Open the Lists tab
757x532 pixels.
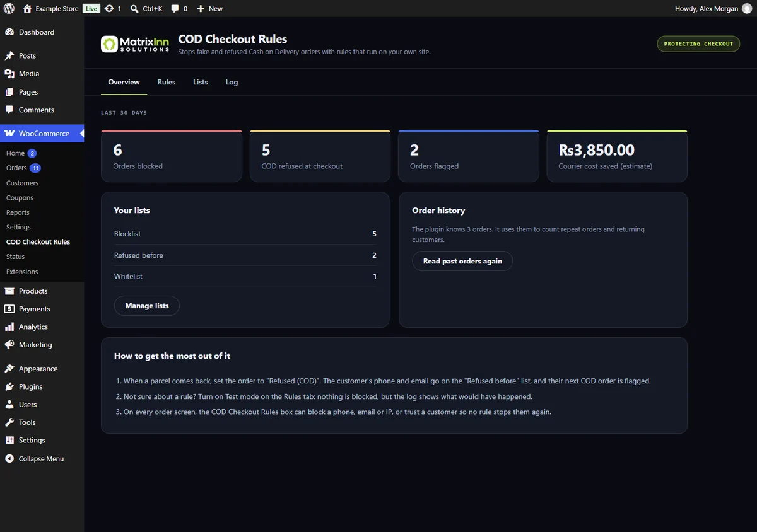[x=201, y=82]
